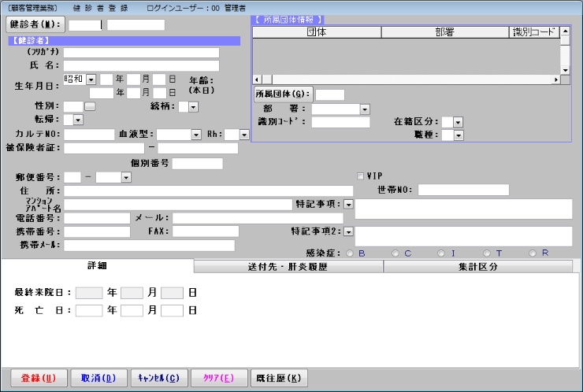Screen dimensions: 583x392
Task: Click the 所属団体(G) button
Action: click(x=283, y=94)
